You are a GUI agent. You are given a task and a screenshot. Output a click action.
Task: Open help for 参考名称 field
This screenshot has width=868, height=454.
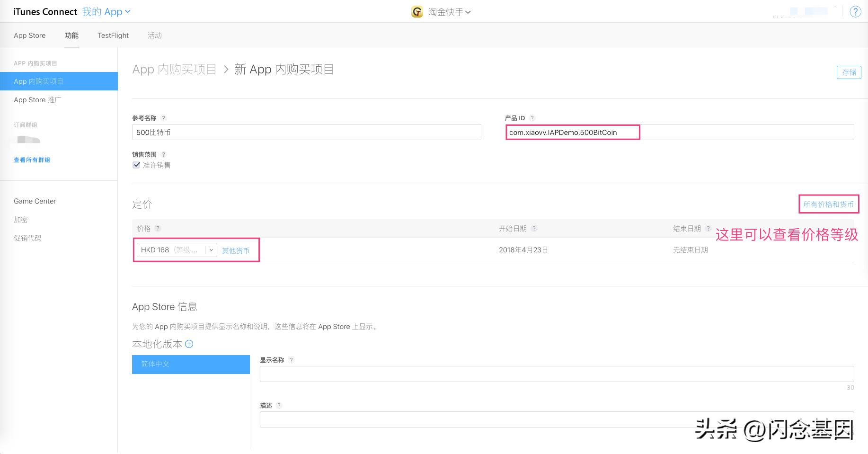[x=164, y=118]
